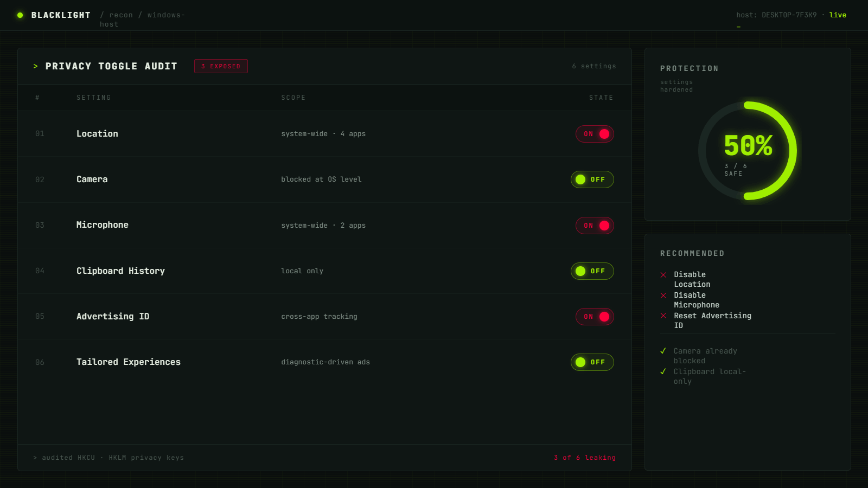
Task: Click the green check by Clipboard local-only
Action: (x=663, y=372)
